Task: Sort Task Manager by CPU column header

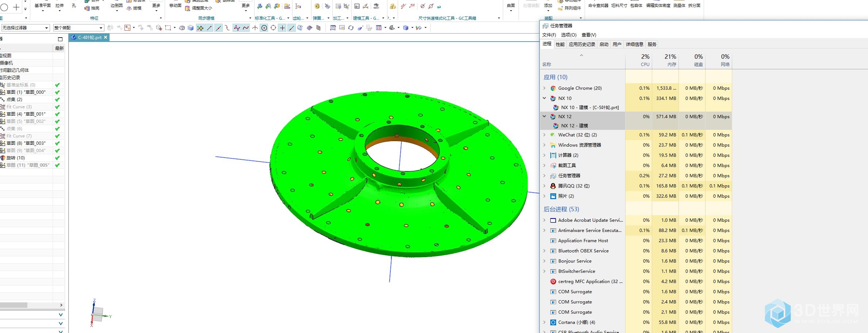Action: coord(639,60)
